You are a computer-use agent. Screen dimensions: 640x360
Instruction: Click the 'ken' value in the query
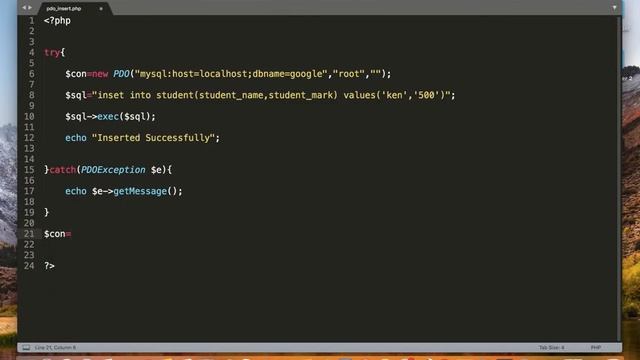point(394,95)
